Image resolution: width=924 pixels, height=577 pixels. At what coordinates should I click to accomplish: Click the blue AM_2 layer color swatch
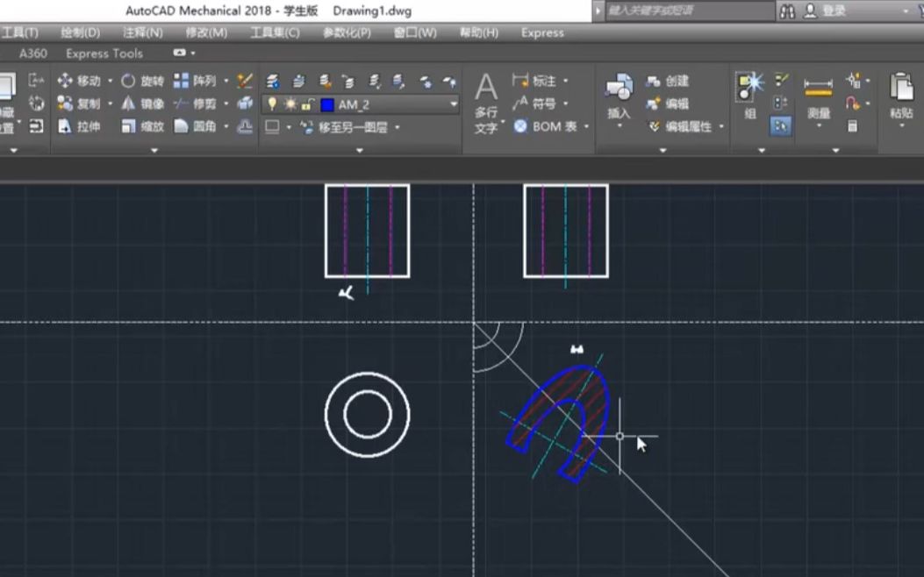pyautogui.click(x=327, y=104)
